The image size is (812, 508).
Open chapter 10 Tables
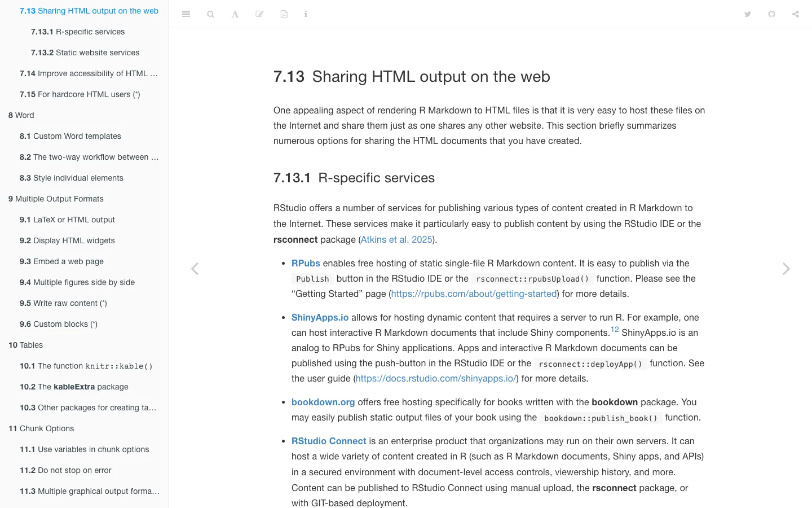pos(25,345)
